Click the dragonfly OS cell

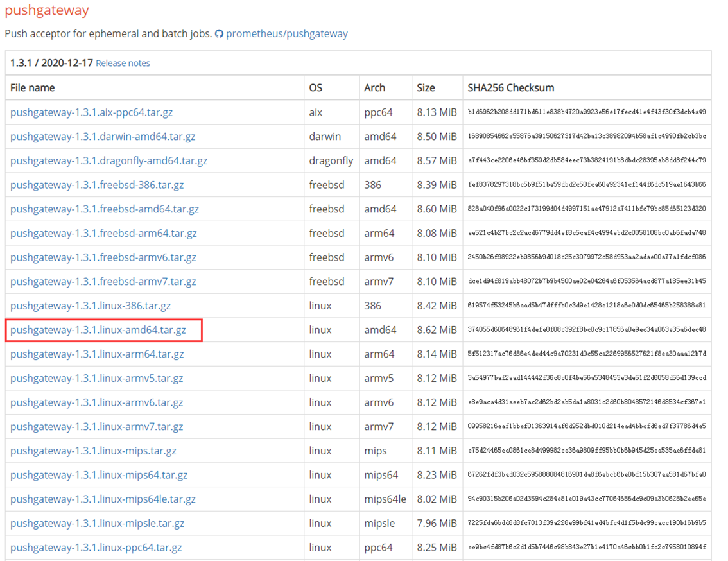pos(331,160)
